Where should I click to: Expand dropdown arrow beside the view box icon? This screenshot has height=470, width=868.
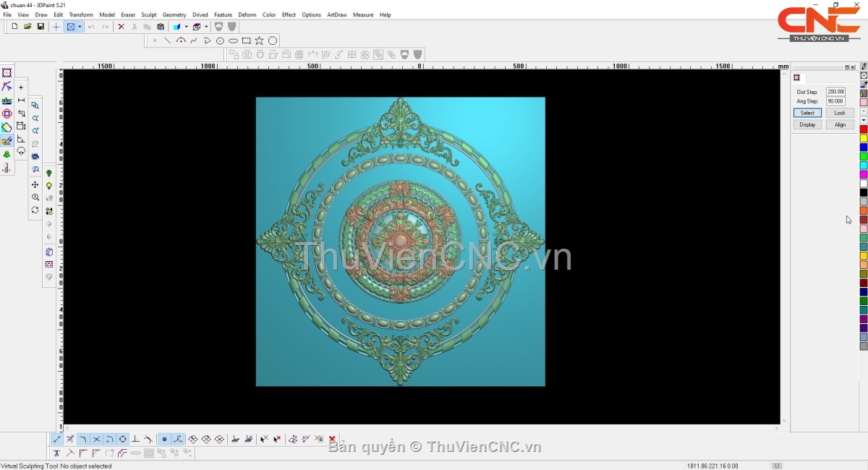point(80,27)
